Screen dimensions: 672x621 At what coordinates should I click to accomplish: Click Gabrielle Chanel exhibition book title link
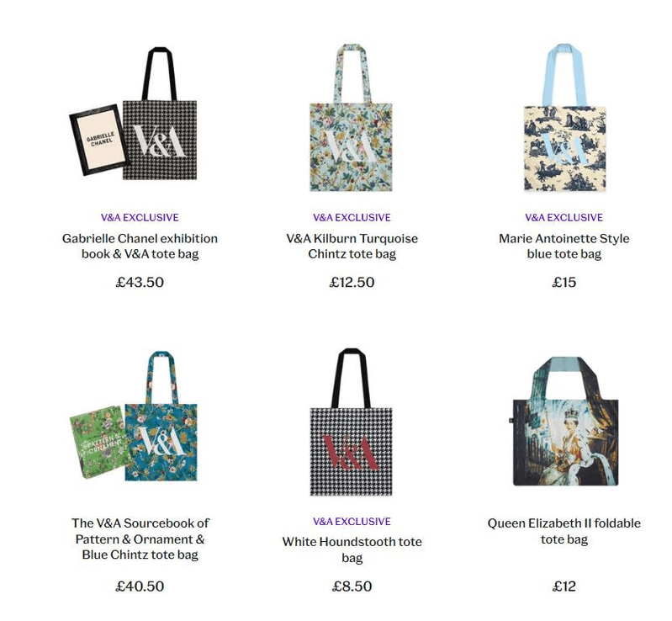(140, 247)
